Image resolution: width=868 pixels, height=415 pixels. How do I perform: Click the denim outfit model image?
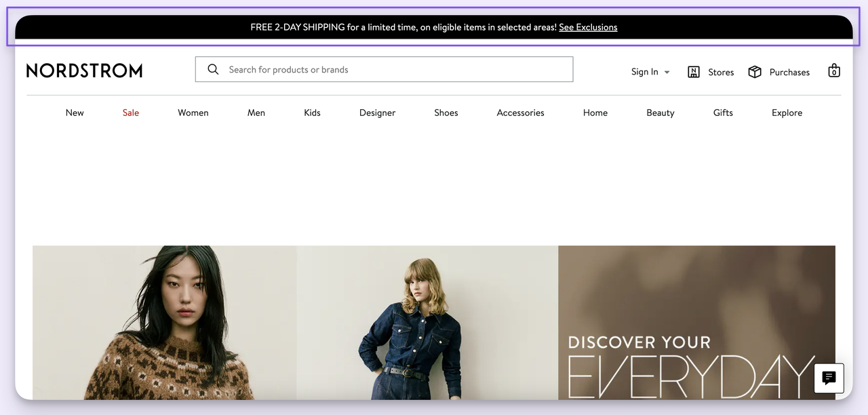(427, 323)
